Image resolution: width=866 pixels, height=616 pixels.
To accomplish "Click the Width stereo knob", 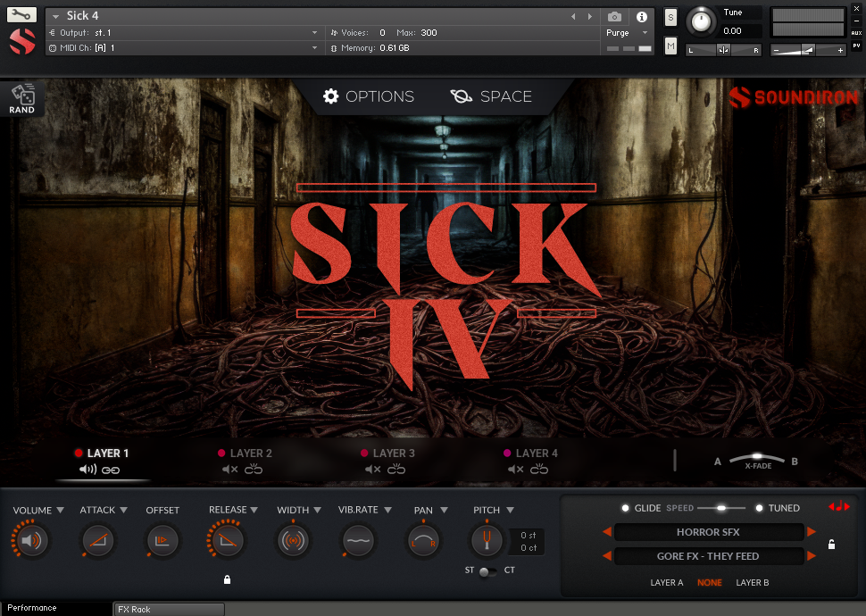I will pyautogui.click(x=293, y=540).
